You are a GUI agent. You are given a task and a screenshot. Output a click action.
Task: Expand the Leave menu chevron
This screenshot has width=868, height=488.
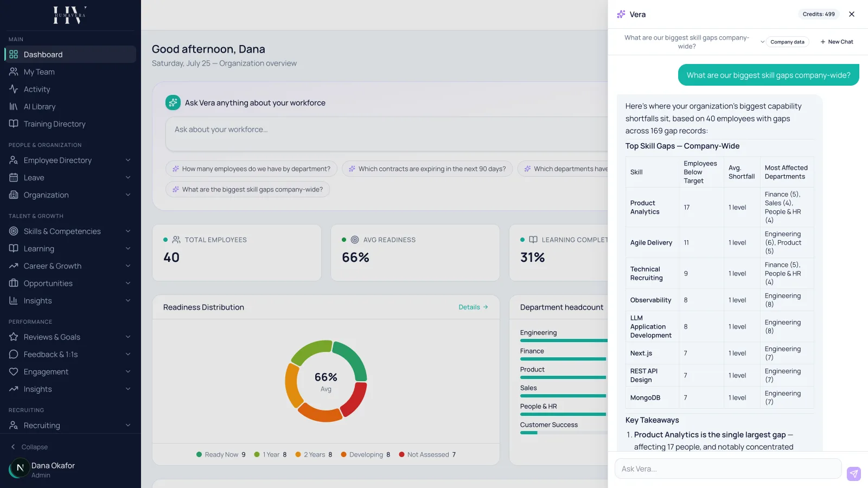coord(128,177)
